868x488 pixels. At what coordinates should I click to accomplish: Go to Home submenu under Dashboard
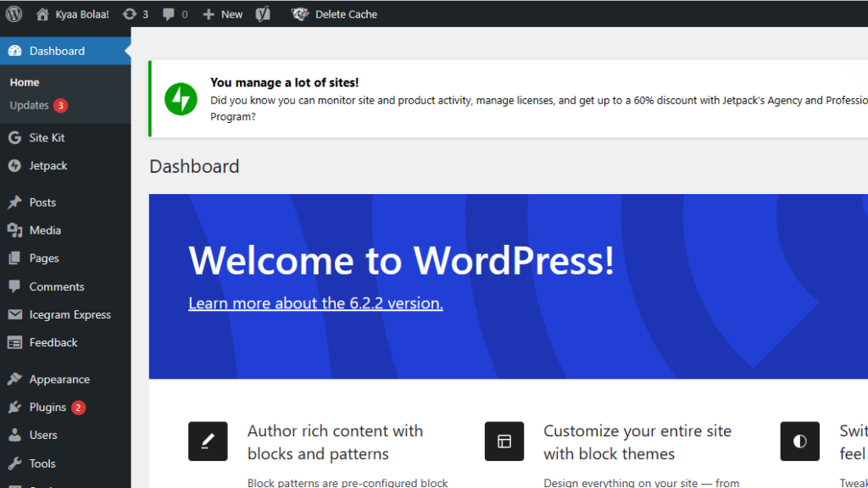click(25, 82)
